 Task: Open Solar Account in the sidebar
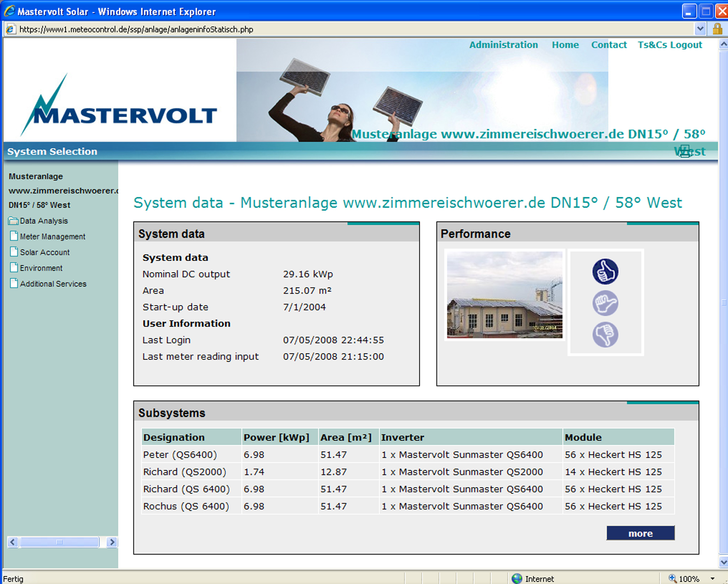45,252
